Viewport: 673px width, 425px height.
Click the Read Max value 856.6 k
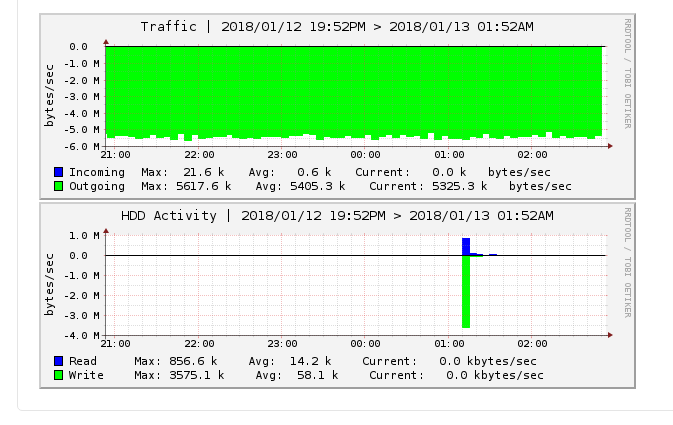[193, 361]
